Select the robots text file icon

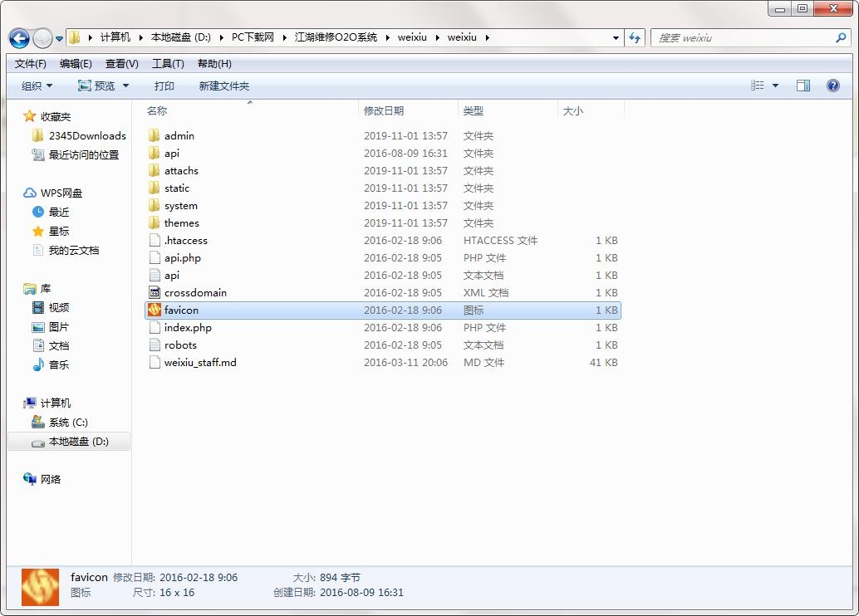155,345
